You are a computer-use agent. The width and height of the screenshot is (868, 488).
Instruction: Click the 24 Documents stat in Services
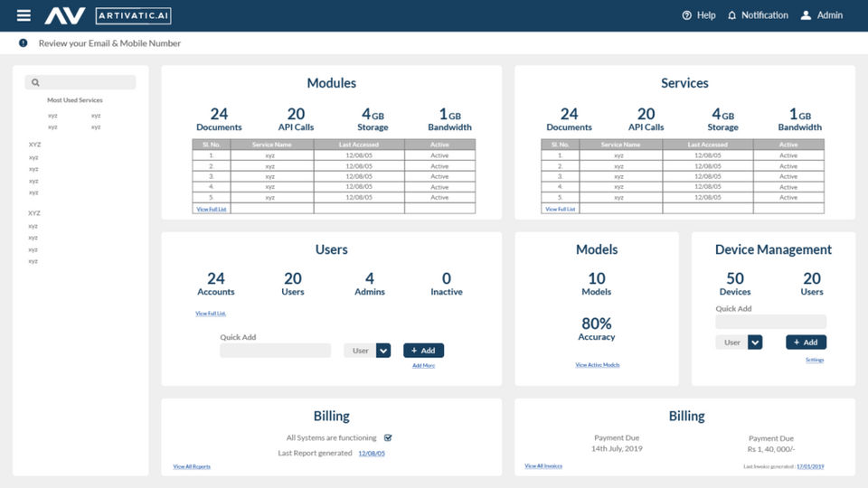(x=569, y=119)
